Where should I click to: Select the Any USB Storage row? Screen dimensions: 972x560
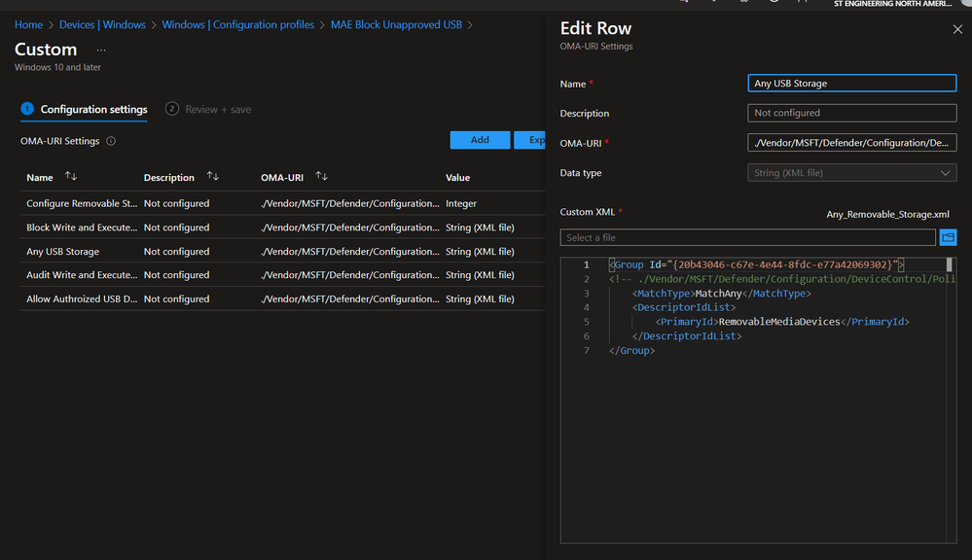point(283,252)
